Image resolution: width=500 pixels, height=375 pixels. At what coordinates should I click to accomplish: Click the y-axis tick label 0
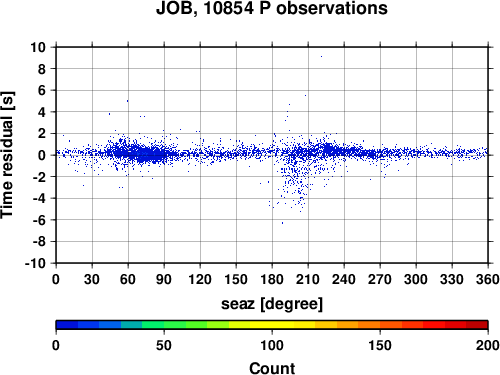pyautogui.click(x=41, y=155)
